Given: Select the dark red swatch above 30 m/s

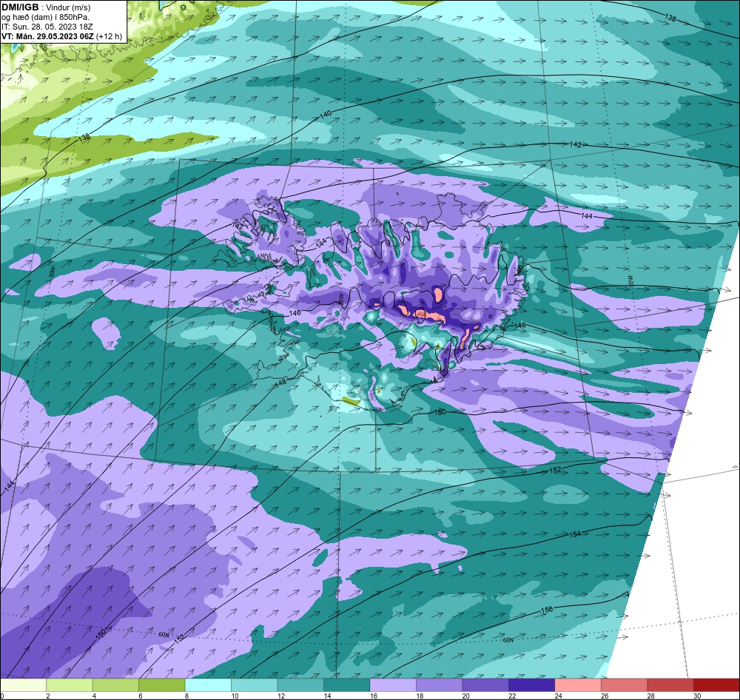Looking at the screenshot, I should 717,685.
